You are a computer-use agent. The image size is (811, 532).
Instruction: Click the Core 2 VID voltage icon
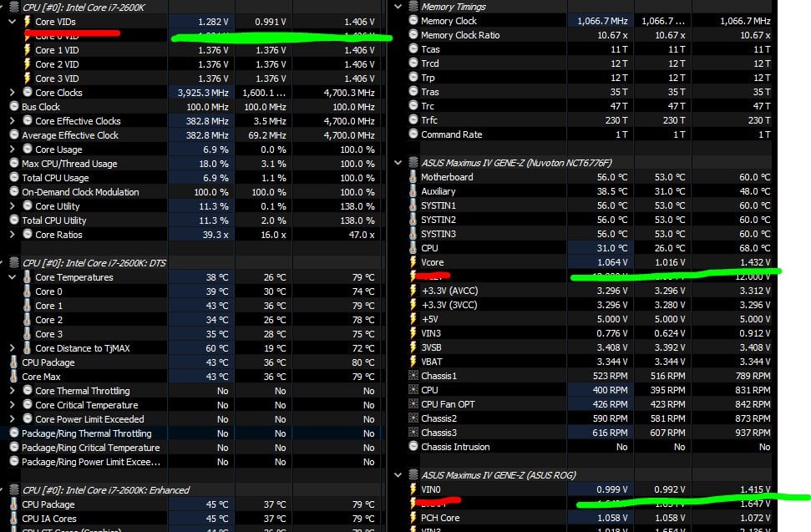pyautogui.click(x=28, y=64)
